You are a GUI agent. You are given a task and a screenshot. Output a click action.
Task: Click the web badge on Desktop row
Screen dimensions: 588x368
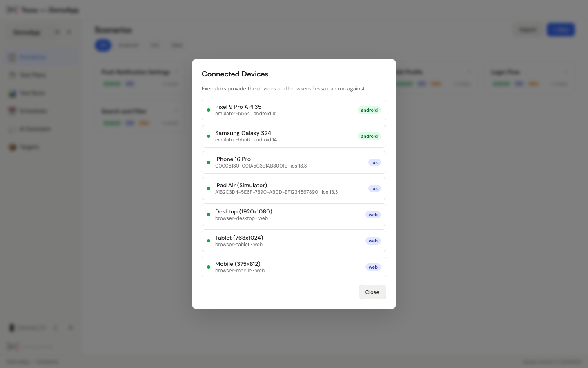click(373, 215)
